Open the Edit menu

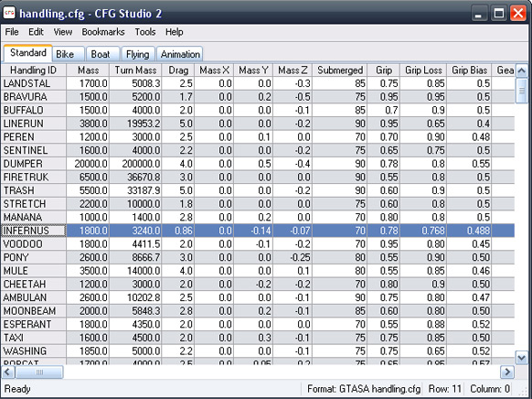(x=36, y=32)
